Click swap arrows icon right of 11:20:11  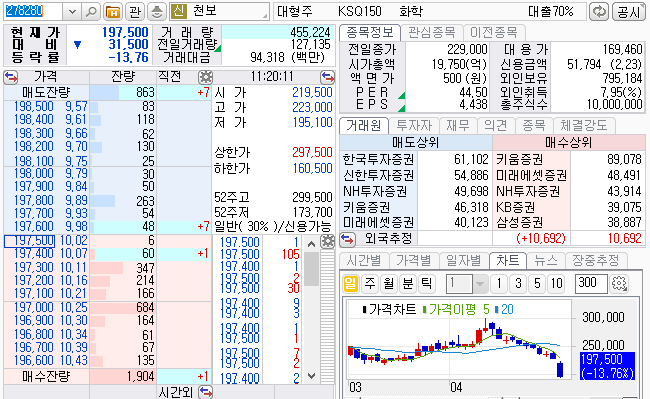327,77
